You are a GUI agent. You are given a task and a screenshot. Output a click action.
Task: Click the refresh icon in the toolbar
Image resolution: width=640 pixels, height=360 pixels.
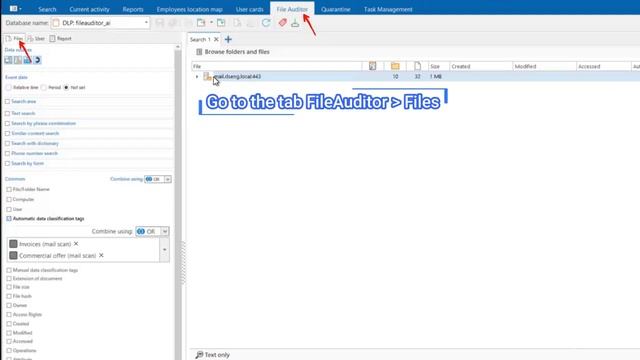click(x=266, y=23)
